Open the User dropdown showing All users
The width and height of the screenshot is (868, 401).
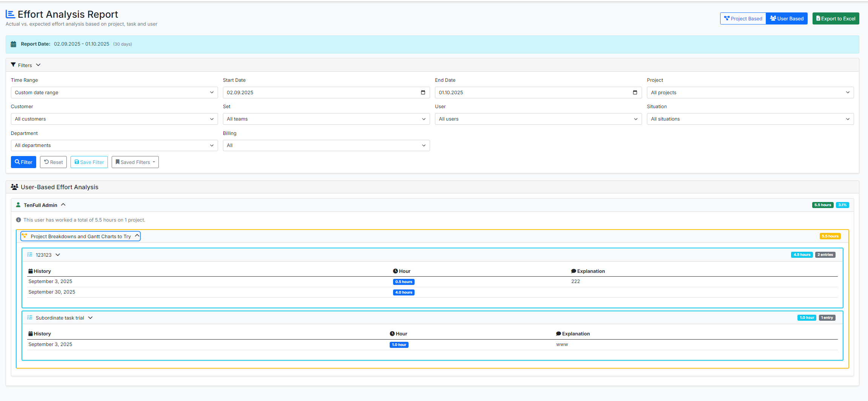tap(538, 119)
